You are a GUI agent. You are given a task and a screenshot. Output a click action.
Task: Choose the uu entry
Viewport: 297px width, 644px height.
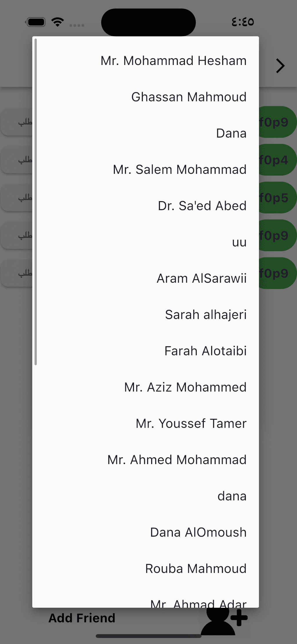click(x=239, y=242)
